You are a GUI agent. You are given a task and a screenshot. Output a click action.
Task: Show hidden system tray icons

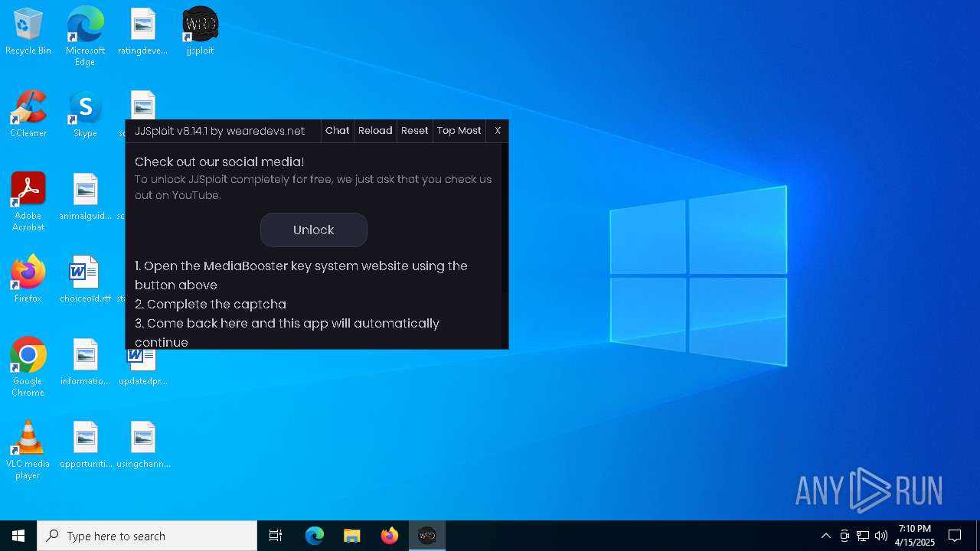click(825, 536)
